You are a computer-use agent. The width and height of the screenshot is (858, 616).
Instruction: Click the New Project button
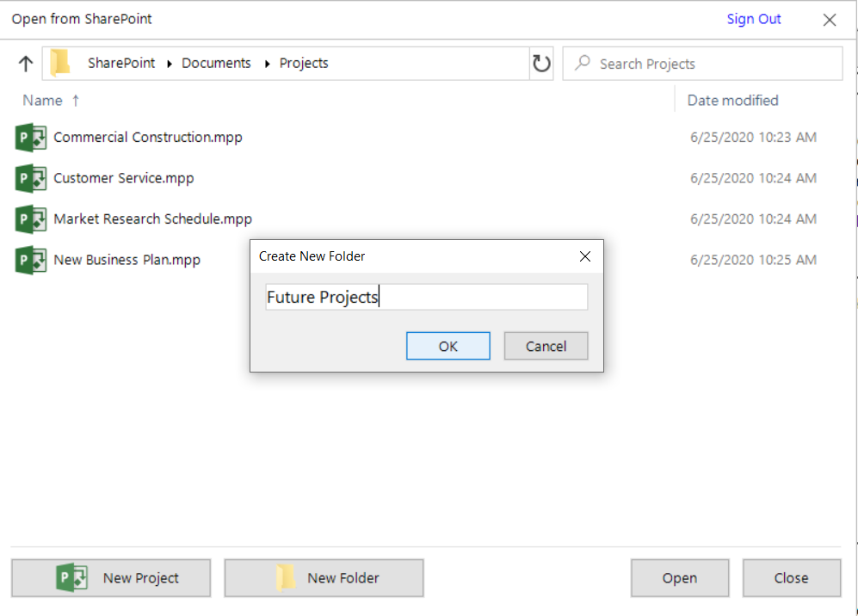111,577
